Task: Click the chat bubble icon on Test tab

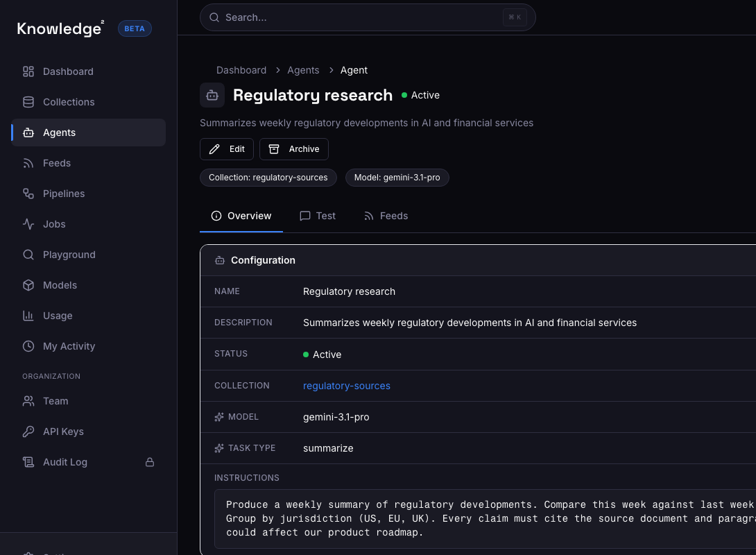Action: tap(304, 216)
